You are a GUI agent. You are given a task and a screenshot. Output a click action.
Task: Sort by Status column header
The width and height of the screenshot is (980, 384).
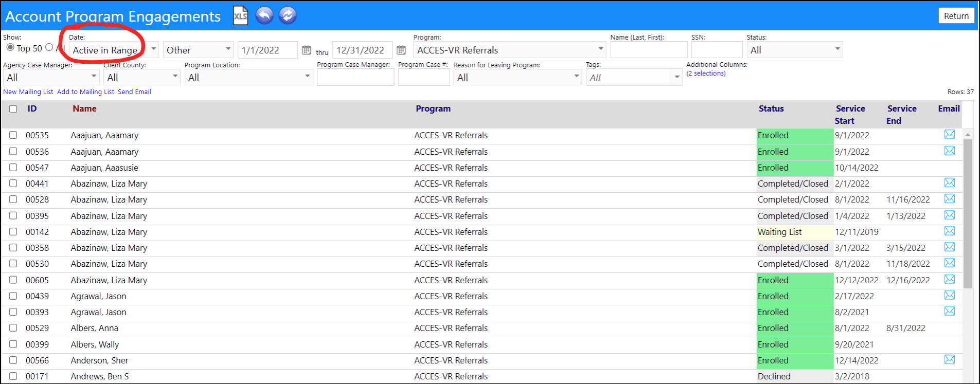point(771,108)
